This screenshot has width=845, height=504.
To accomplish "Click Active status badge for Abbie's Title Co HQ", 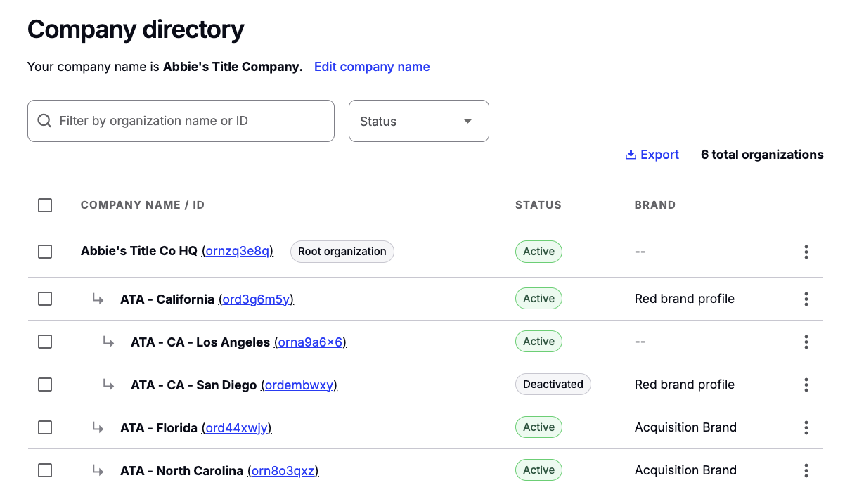I will [x=538, y=252].
